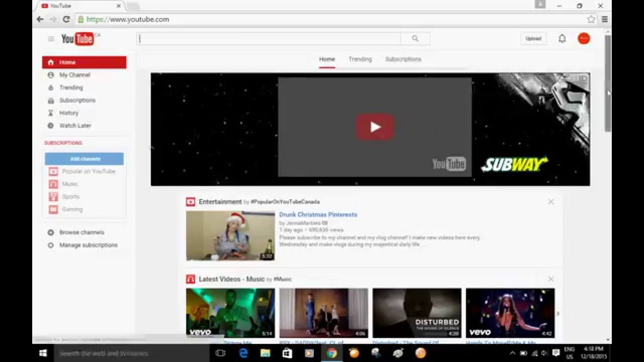
Task: Open the Windows Store taskbar icon
Action: (x=287, y=353)
